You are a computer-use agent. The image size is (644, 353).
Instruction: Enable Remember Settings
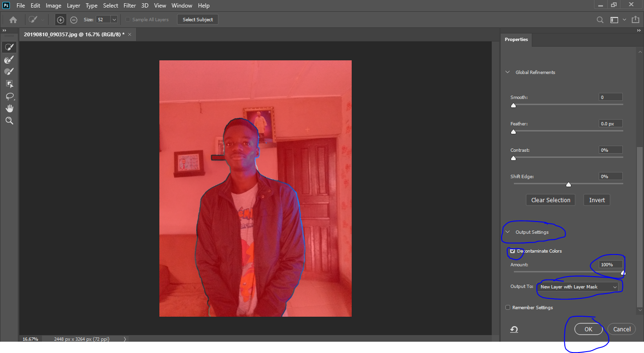508,307
